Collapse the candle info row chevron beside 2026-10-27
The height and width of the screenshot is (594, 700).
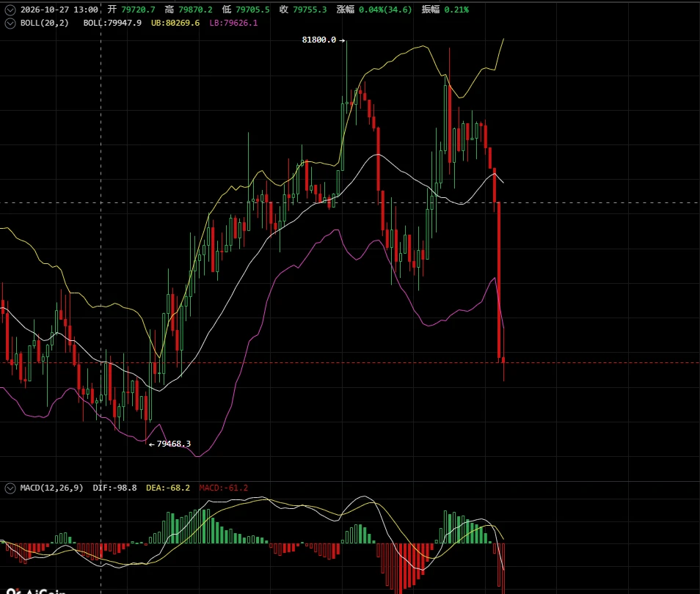10,10
